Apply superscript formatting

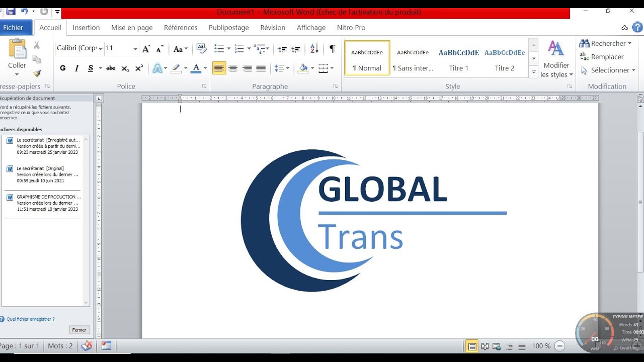tap(139, 68)
